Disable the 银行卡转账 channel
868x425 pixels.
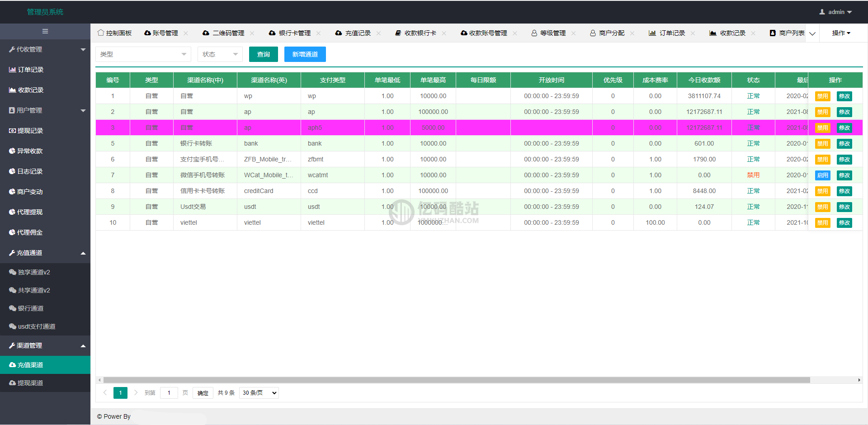click(x=823, y=144)
